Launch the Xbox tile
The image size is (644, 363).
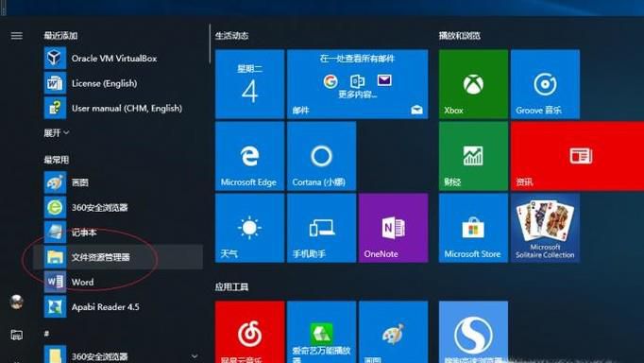(x=473, y=84)
